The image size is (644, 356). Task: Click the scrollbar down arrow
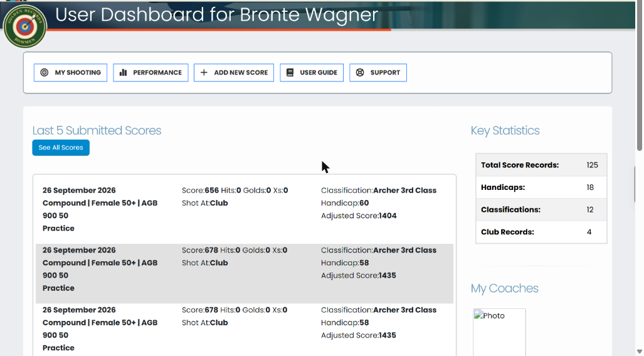[x=640, y=352]
